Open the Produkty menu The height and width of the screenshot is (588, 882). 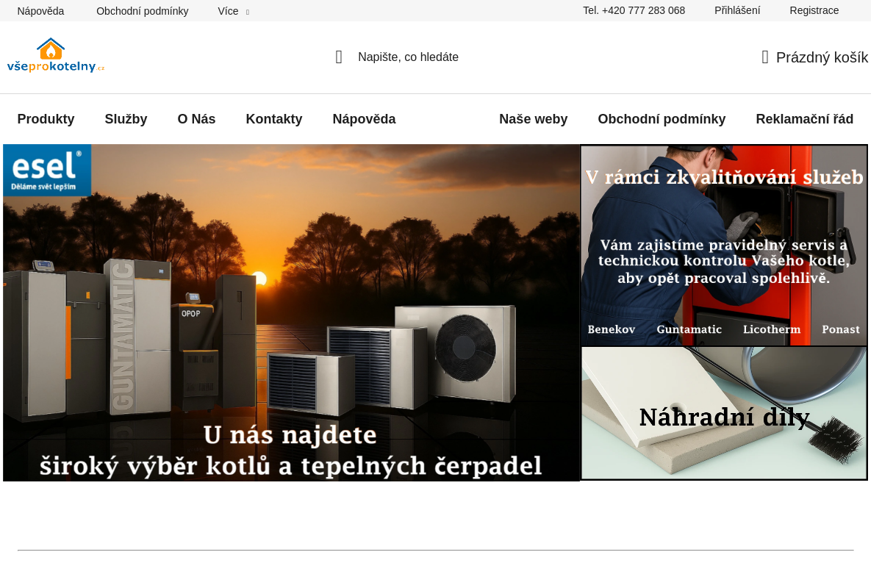[x=46, y=118]
